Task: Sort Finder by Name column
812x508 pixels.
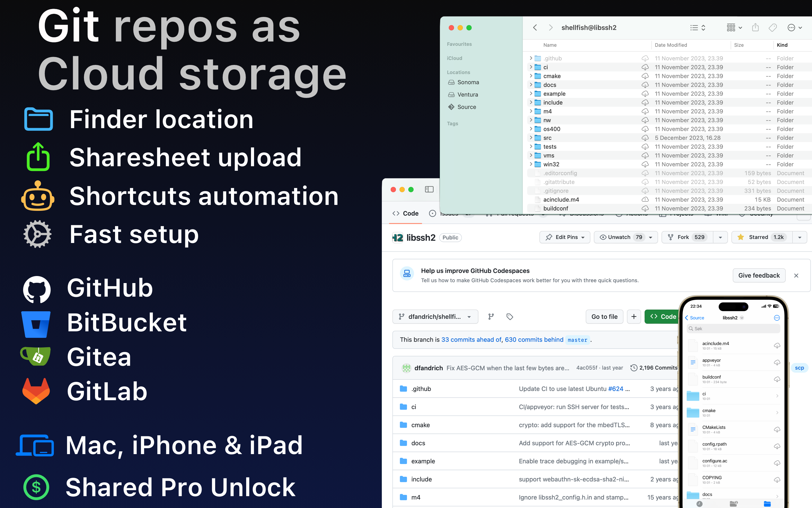Action: [x=550, y=45]
